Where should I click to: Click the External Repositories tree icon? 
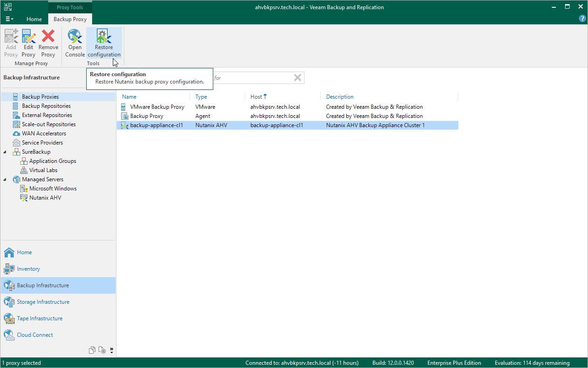point(16,115)
